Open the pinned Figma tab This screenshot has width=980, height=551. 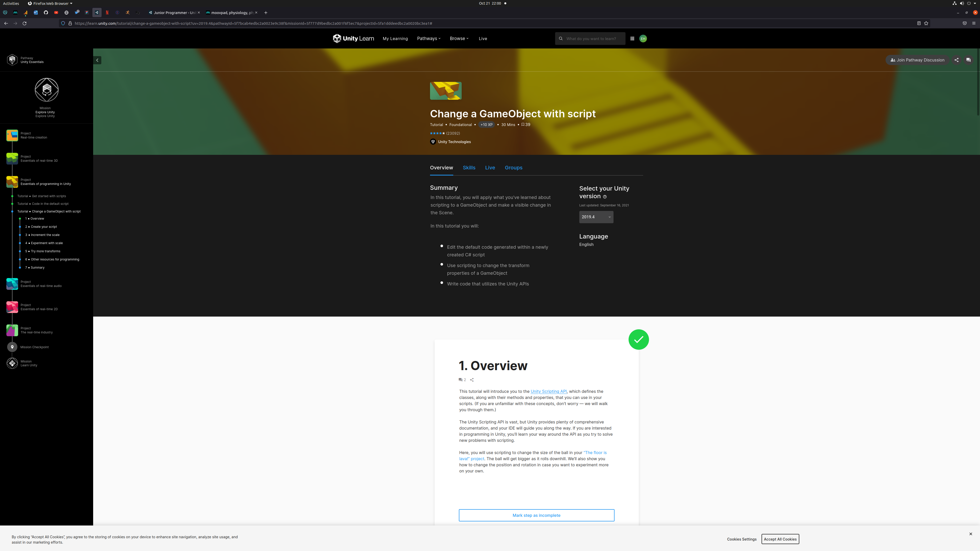(87, 12)
